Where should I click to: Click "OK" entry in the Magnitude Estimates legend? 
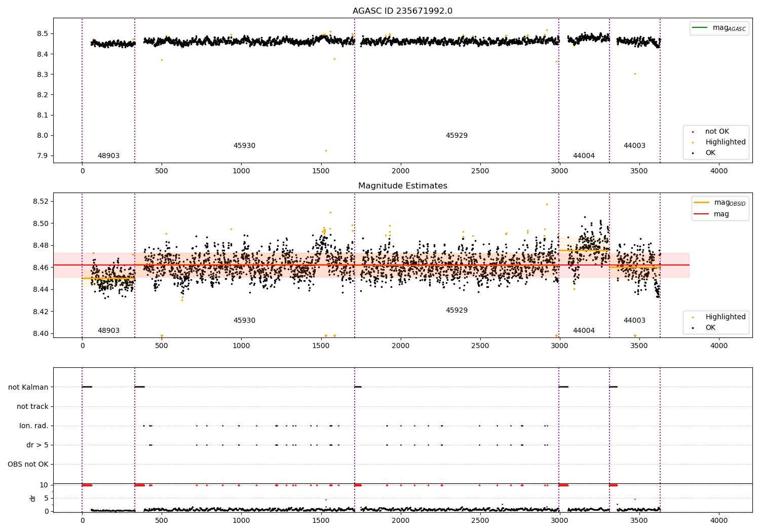(x=710, y=328)
